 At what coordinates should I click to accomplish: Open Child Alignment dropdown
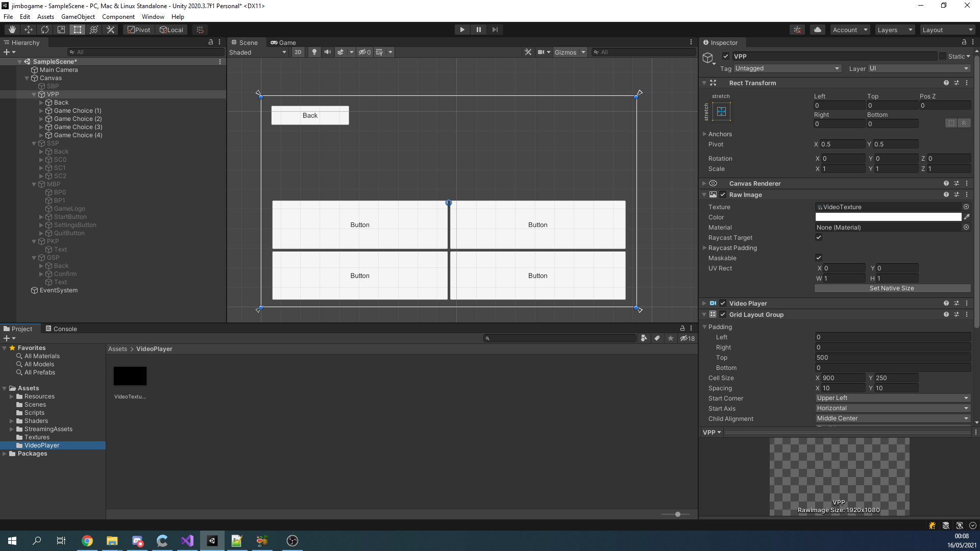(892, 418)
